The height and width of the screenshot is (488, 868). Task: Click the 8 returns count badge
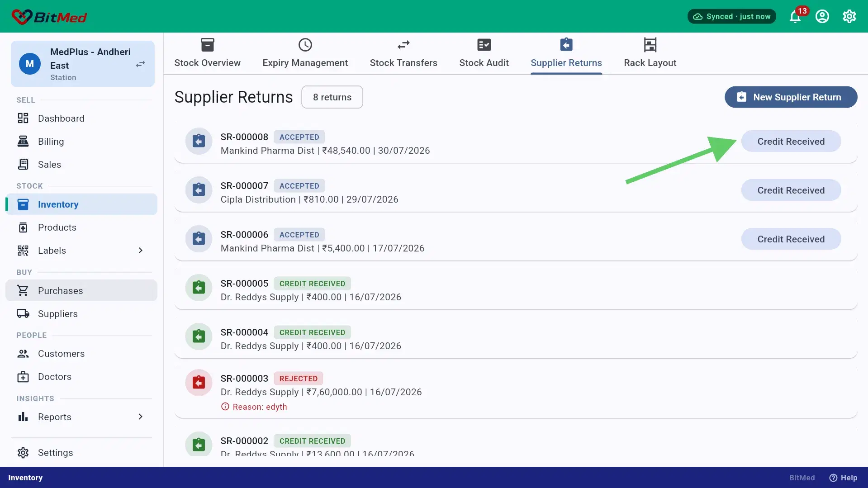point(332,97)
